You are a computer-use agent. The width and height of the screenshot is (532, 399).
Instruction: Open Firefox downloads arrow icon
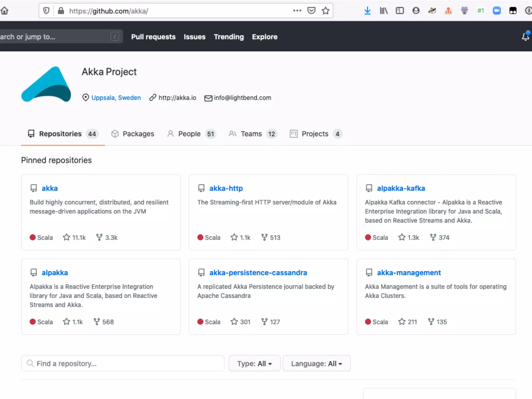coord(367,11)
